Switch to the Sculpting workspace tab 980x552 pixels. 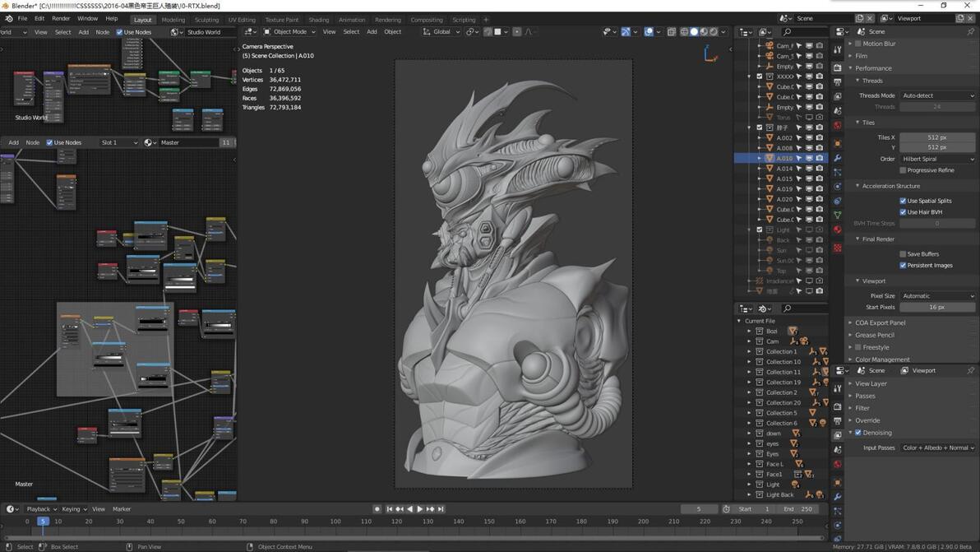(x=206, y=20)
